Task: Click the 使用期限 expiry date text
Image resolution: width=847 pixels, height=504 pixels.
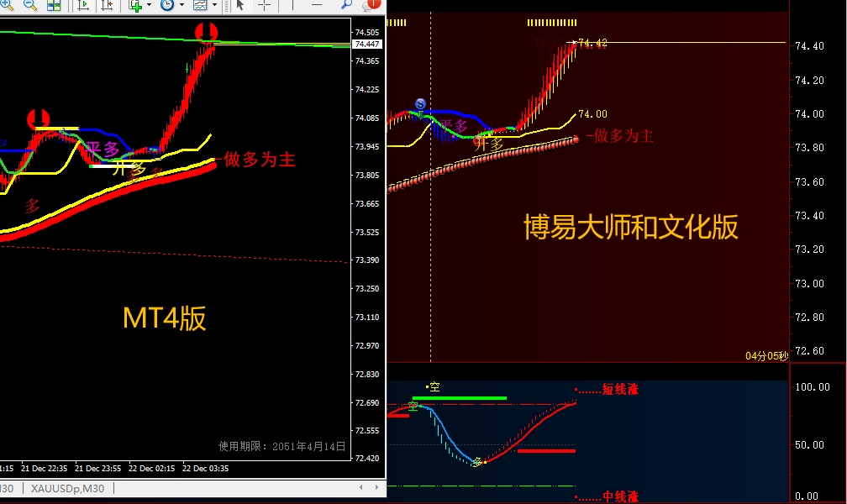Action: click(281, 446)
